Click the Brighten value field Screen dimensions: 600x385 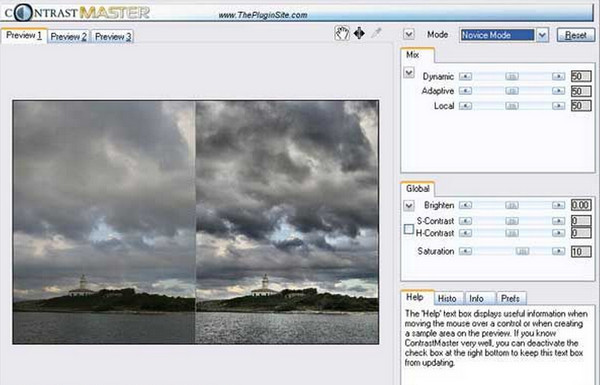click(581, 205)
